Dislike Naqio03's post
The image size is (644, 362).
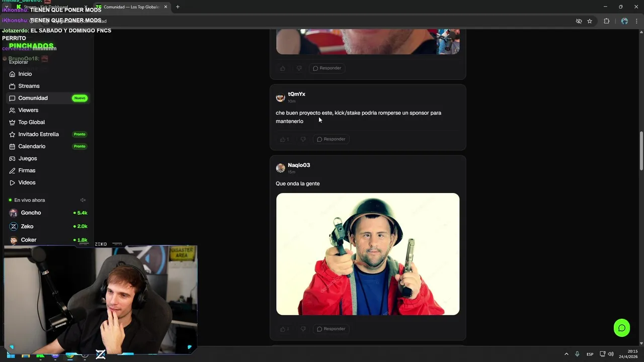[303, 329]
